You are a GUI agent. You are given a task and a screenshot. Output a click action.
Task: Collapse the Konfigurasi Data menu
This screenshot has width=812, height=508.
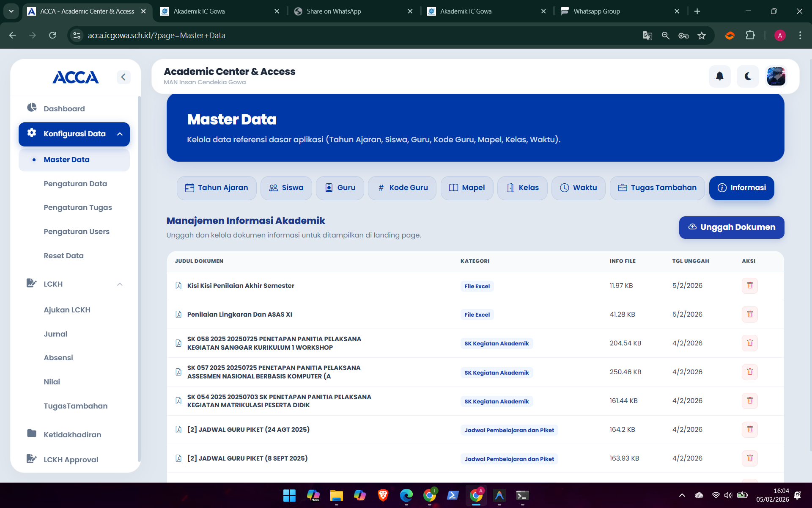(x=120, y=134)
